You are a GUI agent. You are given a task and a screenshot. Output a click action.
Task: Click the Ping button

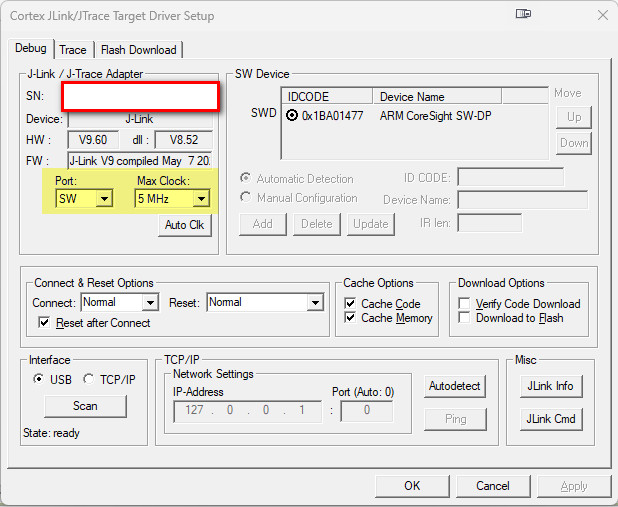click(x=455, y=419)
